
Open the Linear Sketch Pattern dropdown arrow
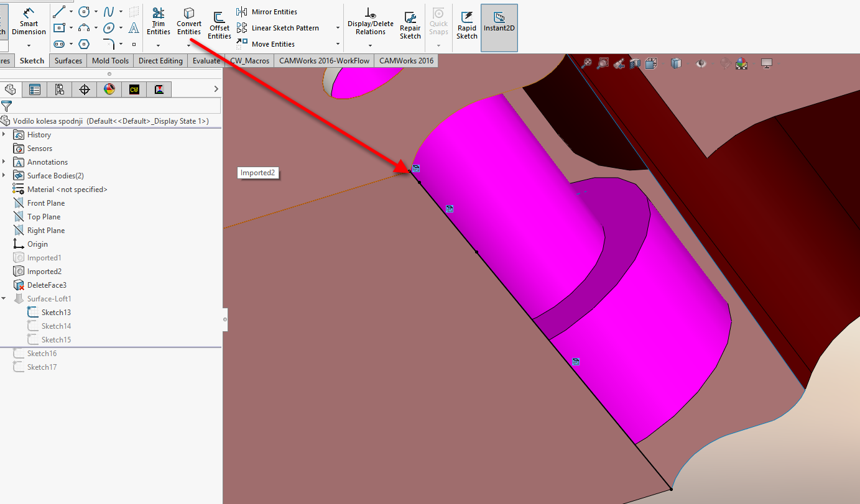click(338, 28)
